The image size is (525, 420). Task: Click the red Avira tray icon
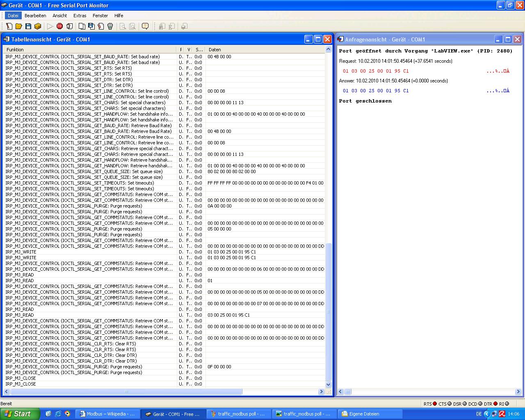click(x=502, y=414)
